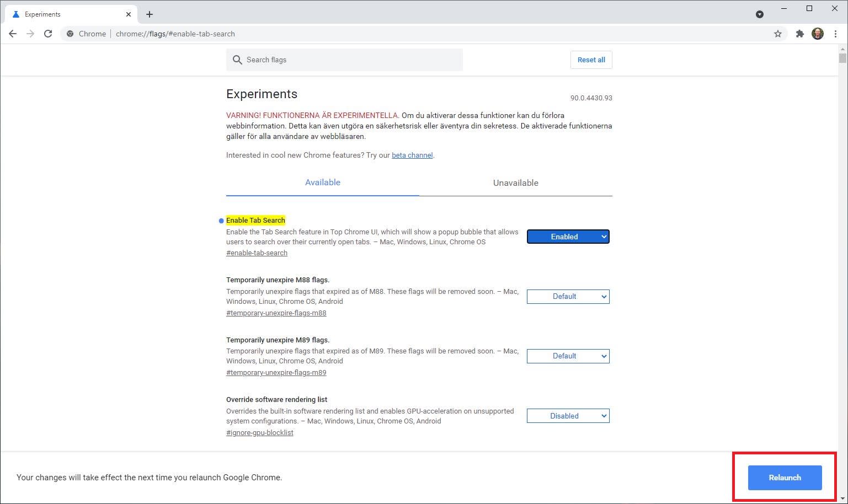Screen dimensions: 848x504
Task: Open Temporarily unexpire M89 flags dropdown
Action: point(568,356)
